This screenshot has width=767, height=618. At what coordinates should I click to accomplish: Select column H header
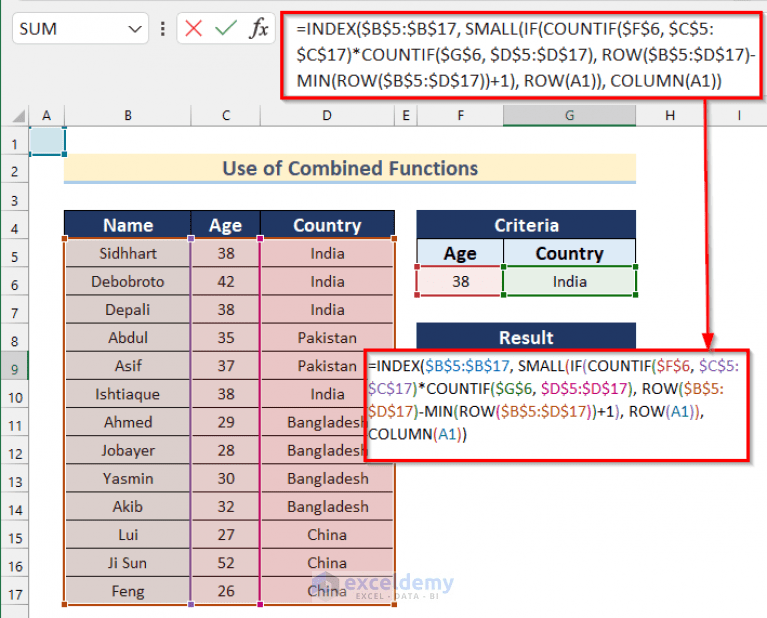click(x=670, y=115)
